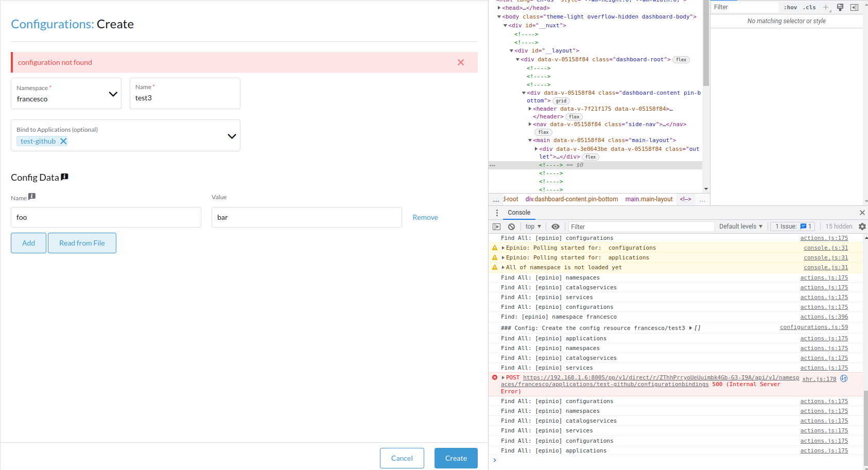The image size is (868, 470).
Task: Toggle .cls class editing in Styles panel
Action: pos(809,7)
